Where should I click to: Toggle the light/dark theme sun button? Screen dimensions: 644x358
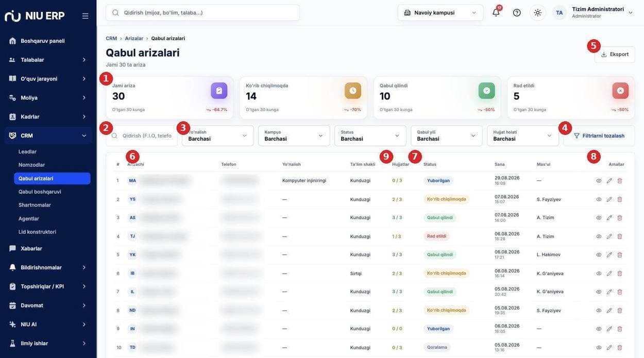[538, 13]
